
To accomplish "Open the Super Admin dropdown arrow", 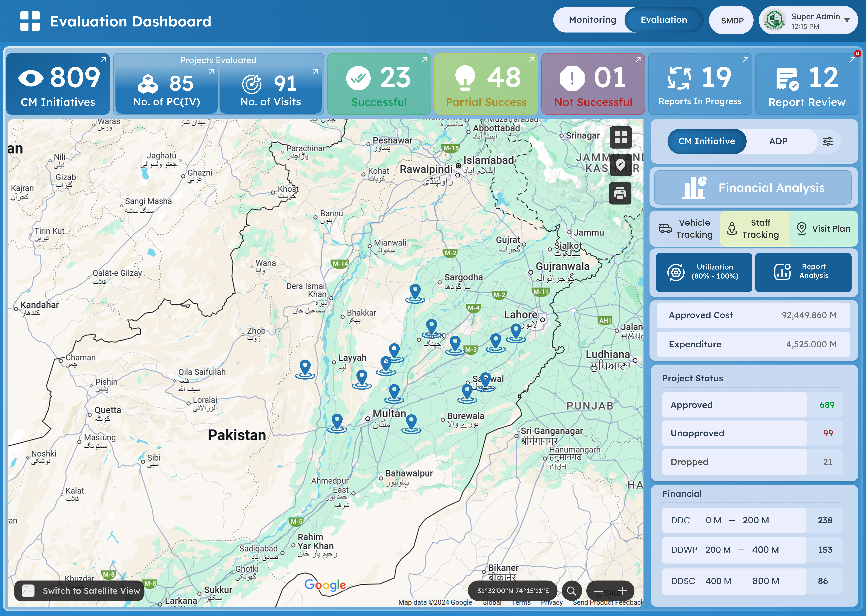I will tap(847, 20).
